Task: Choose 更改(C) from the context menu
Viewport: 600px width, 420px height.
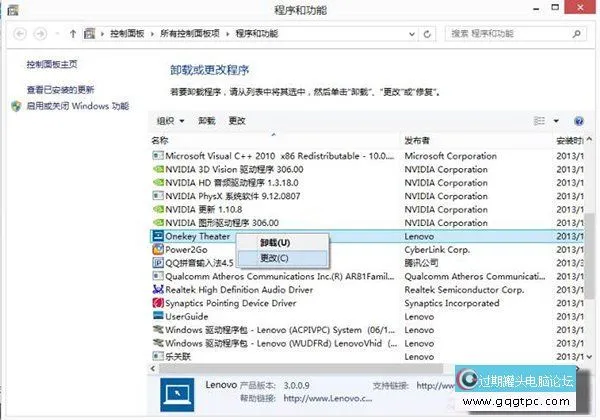Action: point(275,258)
